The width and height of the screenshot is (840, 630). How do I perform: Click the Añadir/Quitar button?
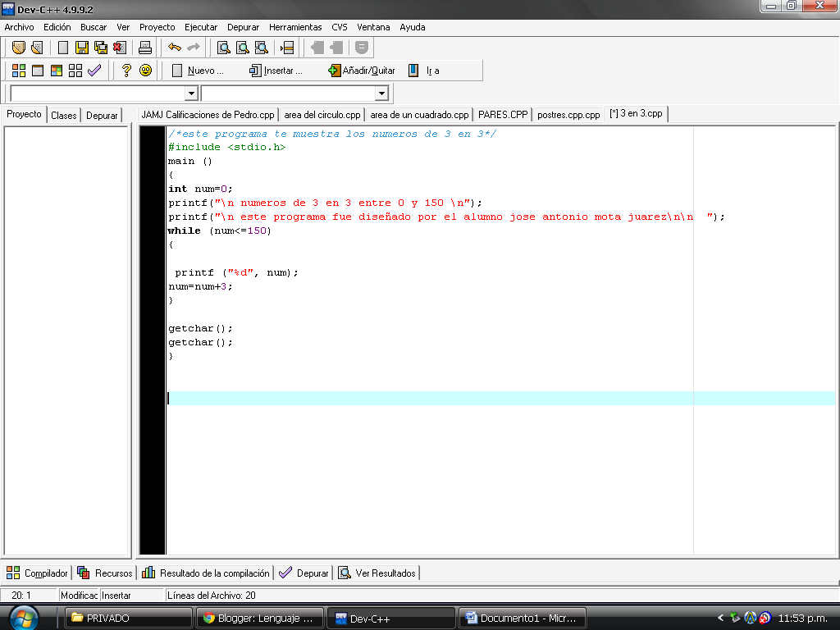tap(363, 70)
